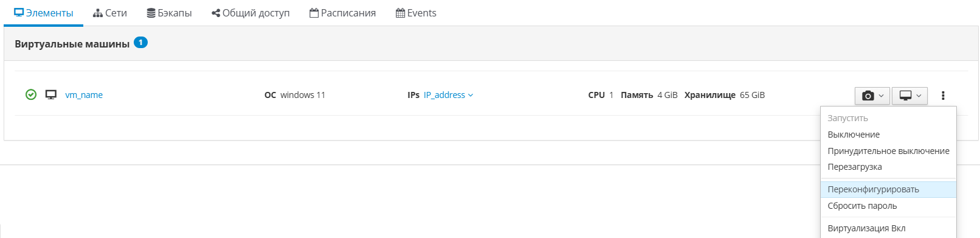Switch to the Бэкапы tab
980x238 pixels.
click(x=169, y=13)
